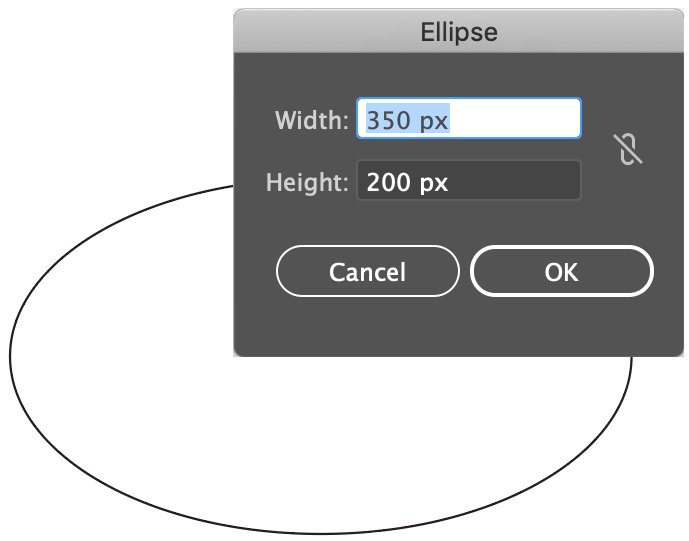This screenshot has width=689, height=541.
Task: Click the Height label text
Action: coord(307,183)
